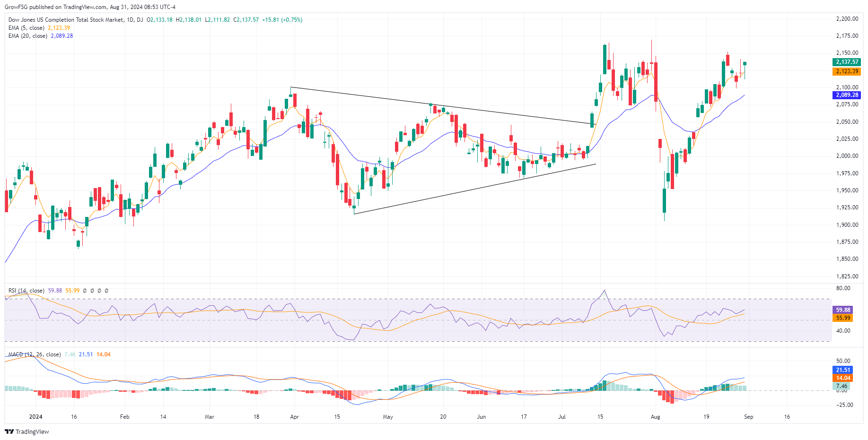Viewport: 868px width, 440px height.
Task: Click the orange 2,123.39 EMA price tag
Action: 846,71
